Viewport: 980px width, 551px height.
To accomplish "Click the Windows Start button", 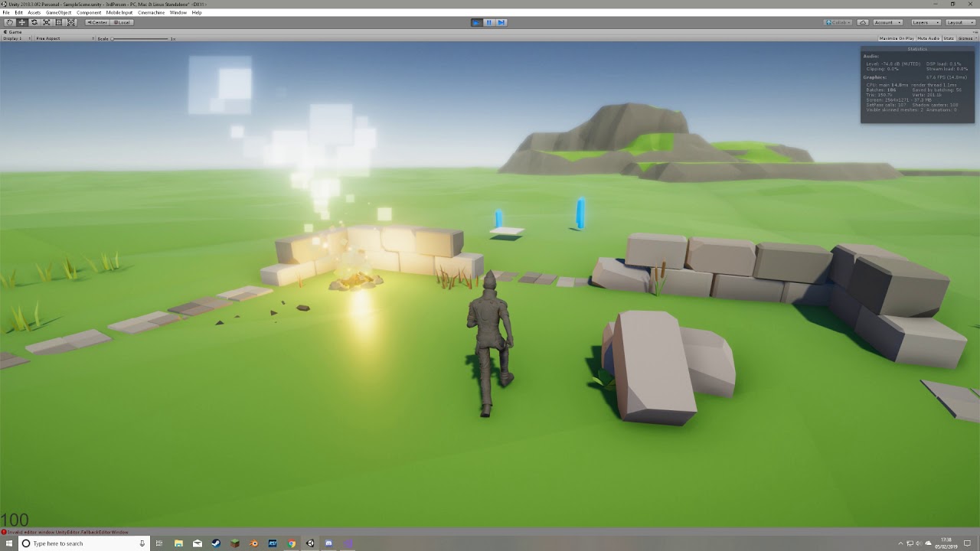I will click(9, 543).
